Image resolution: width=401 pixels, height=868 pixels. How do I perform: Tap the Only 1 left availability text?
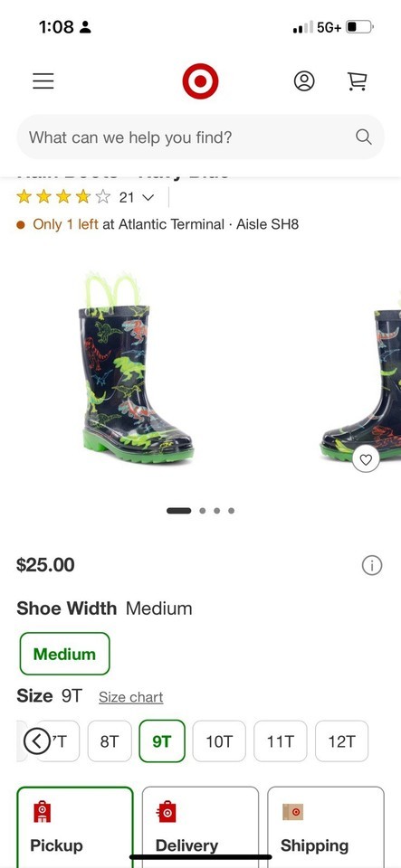(65, 224)
